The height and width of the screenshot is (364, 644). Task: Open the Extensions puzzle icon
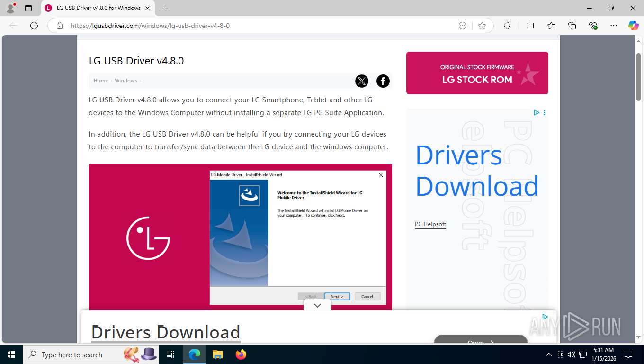coord(507,26)
